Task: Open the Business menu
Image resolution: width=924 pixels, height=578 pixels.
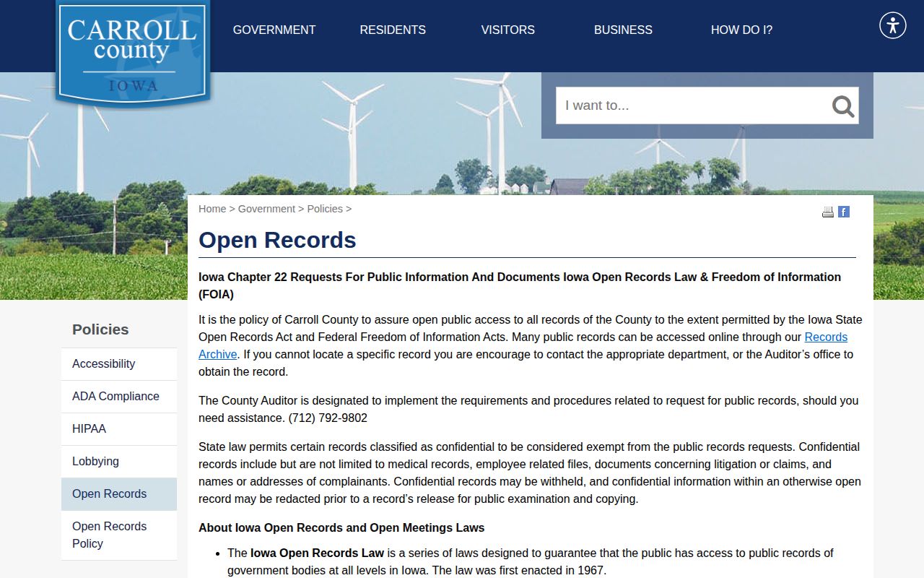Action: coord(623,30)
